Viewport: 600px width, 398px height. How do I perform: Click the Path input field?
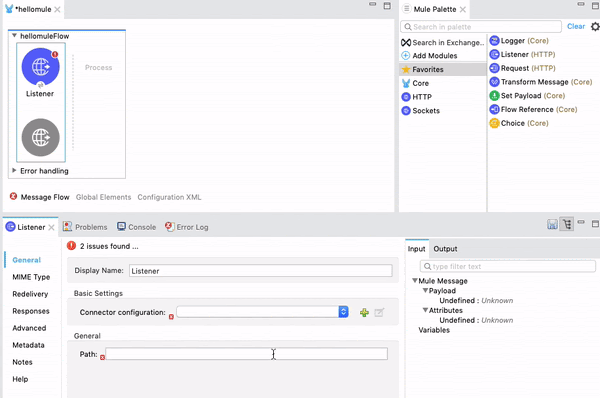pos(246,354)
